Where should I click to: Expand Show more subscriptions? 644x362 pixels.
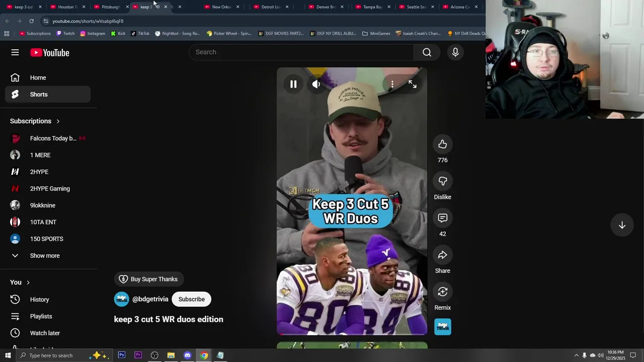(x=48, y=255)
